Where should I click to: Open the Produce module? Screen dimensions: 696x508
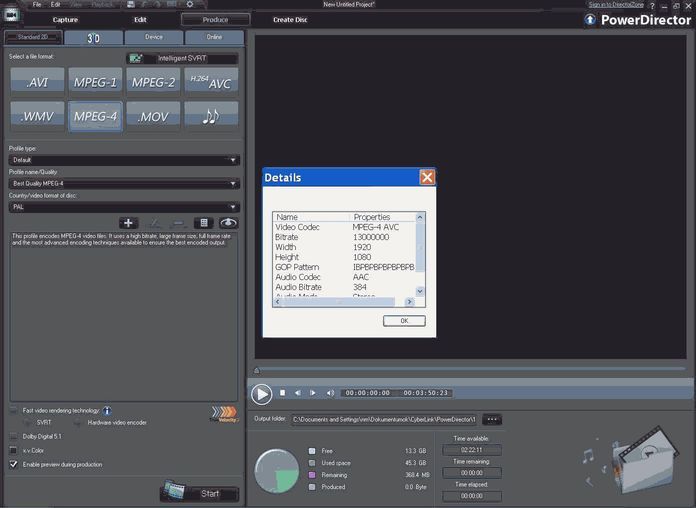215,20
